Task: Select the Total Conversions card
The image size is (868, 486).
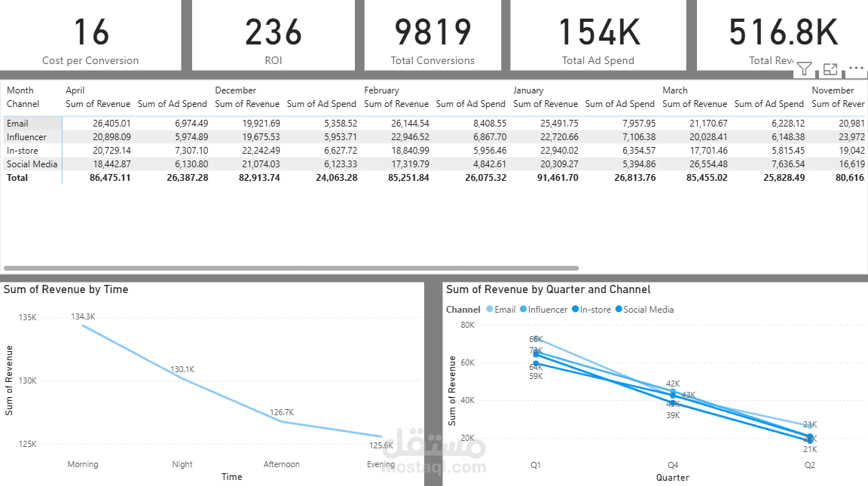Action: pyautogui.click(x=432, y=35)
